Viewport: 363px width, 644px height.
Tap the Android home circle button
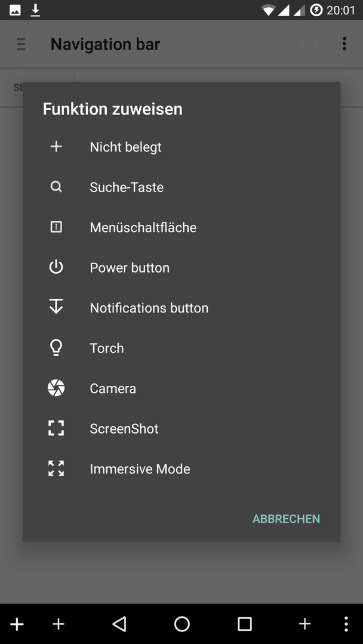pos(181,624)
